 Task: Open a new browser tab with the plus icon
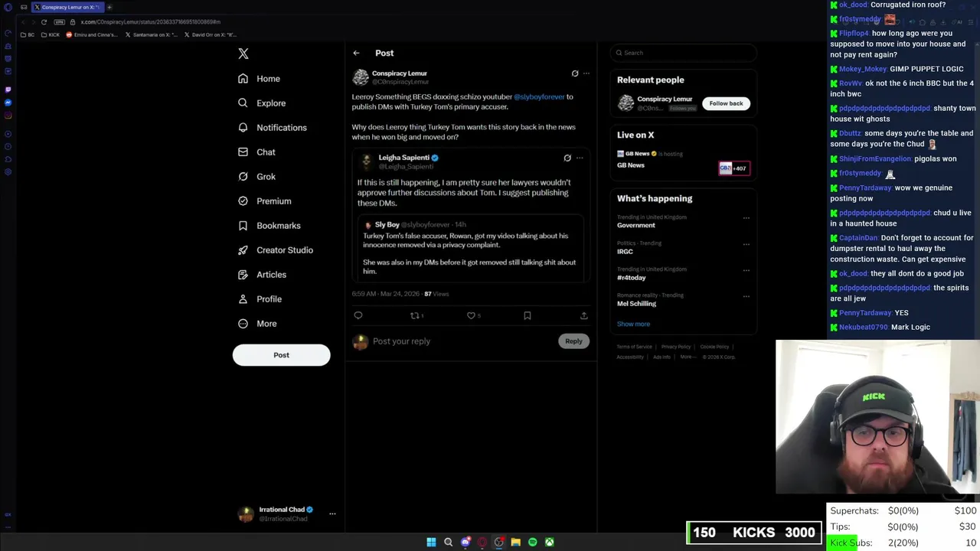[109, 7]
